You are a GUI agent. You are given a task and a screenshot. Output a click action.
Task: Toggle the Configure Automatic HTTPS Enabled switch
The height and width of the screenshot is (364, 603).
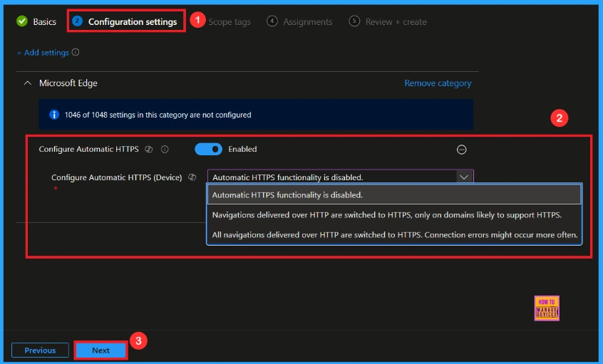click(x=208, y=149)
